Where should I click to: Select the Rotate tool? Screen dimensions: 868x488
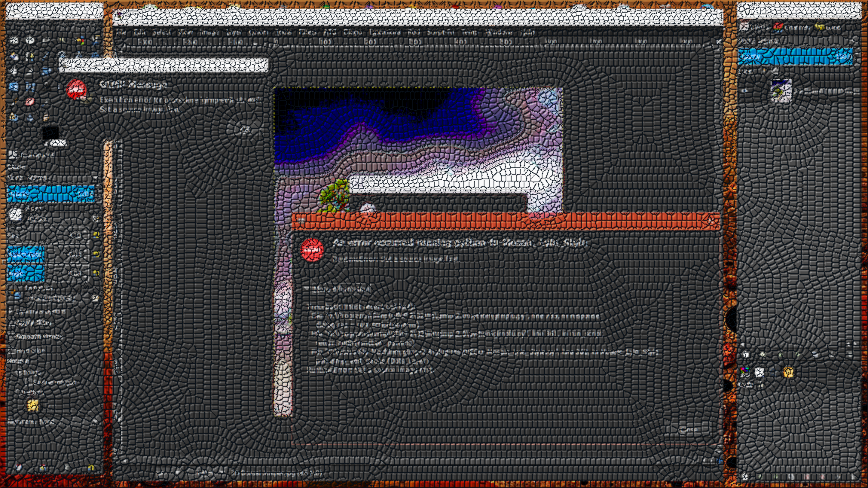coord(46,71)
